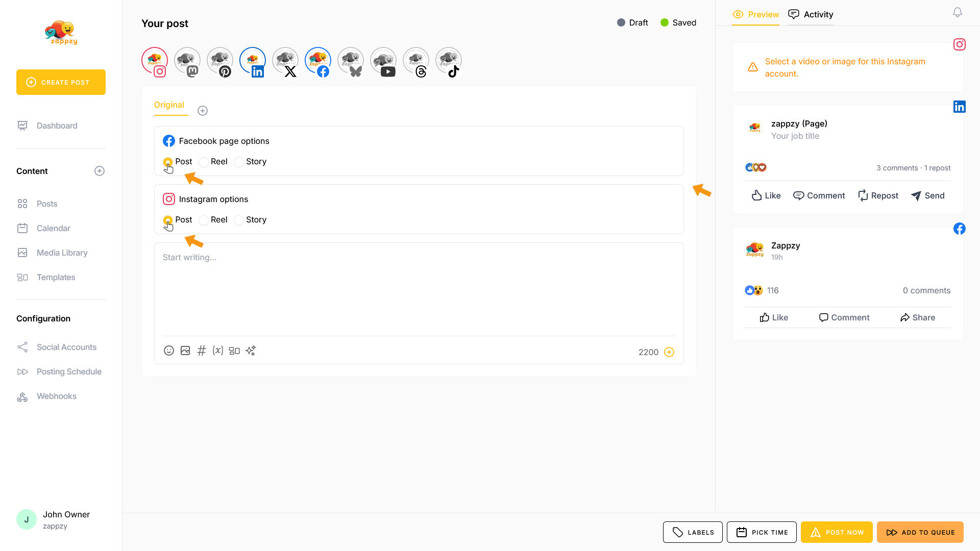Select the Pinterest account avatar
Screen dimensions: 980x551
pos(220,61)
